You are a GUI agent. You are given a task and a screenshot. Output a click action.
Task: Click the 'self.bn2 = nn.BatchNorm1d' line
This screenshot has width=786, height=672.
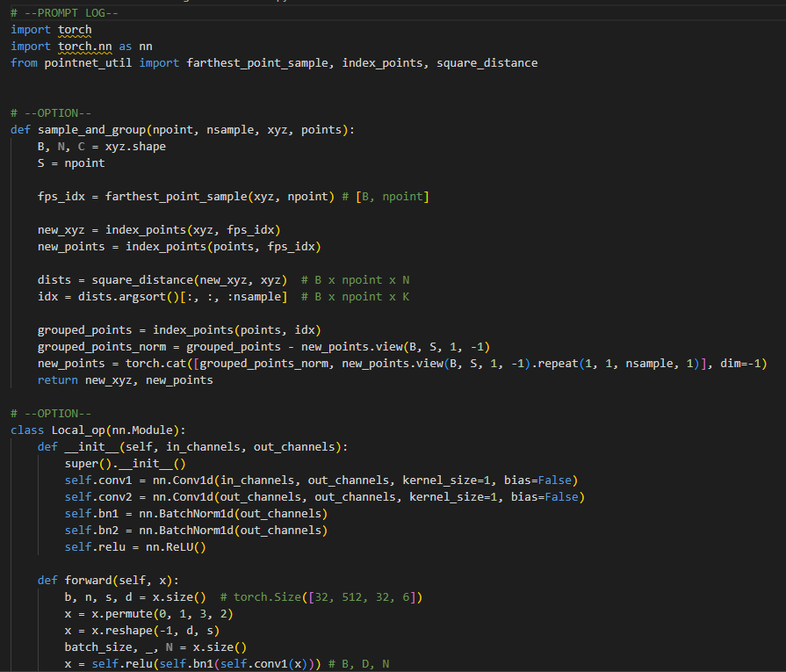(x=196, y=531)
